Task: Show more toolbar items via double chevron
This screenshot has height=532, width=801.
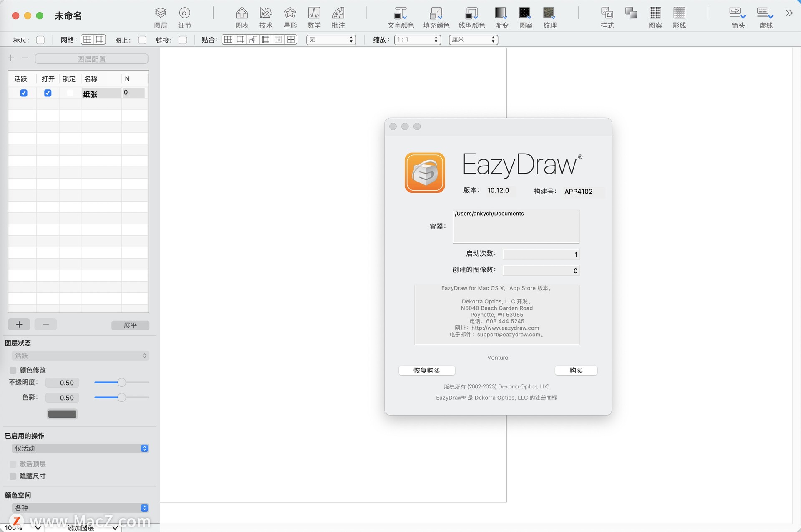Action: point(788,13)
